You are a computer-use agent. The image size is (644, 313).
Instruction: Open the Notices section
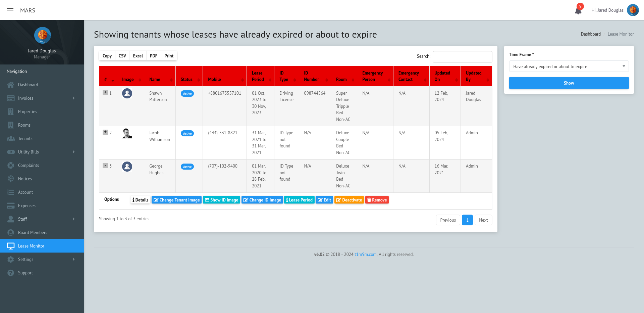pos(25,179)
